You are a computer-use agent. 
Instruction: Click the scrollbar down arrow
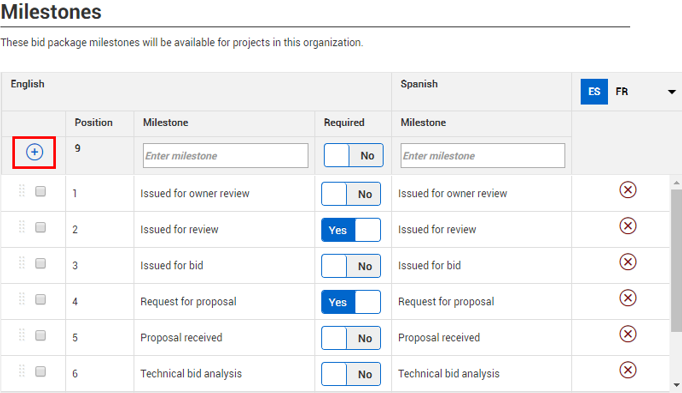676,385
